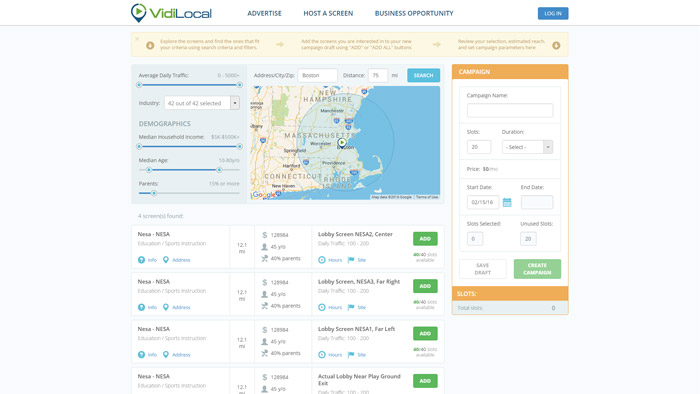Viewport: 700px width, 394px height.
Task: Open the ADVERTISE menu item
Action: (264, 13)
